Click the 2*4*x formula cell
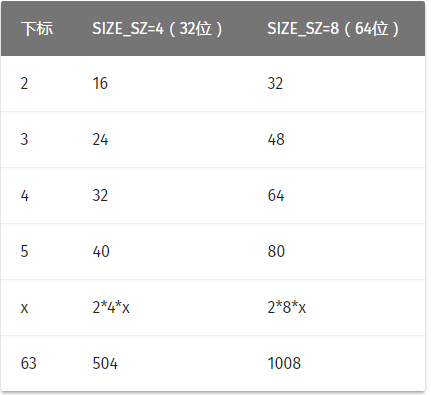The height and width of the screenshot is (395, 431). (x=111, y=307)
